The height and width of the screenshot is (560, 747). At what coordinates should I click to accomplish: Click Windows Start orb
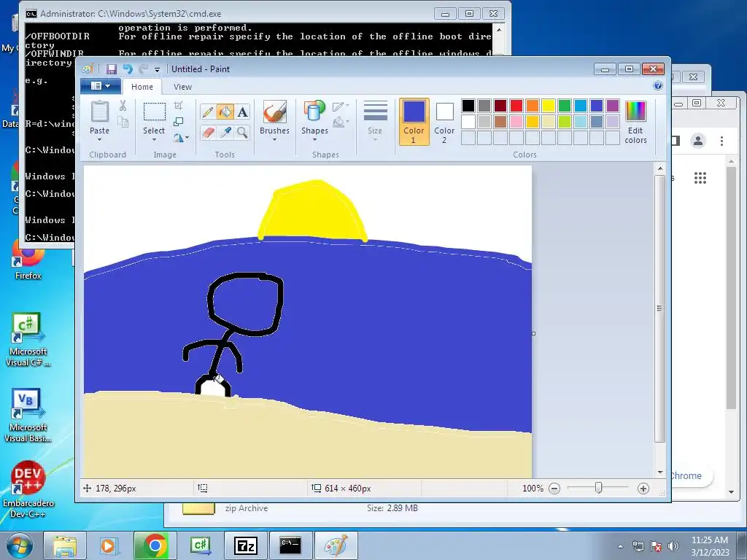coord(20,546)
